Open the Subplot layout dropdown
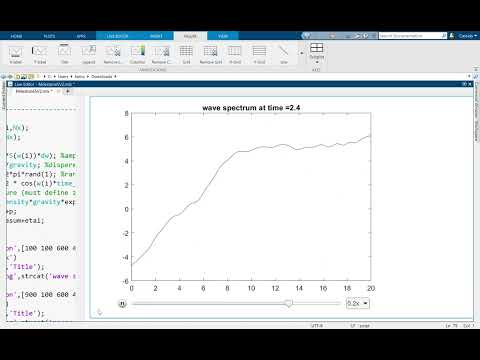The width and height of the screenshot is (480, 360). coord(317,54)
